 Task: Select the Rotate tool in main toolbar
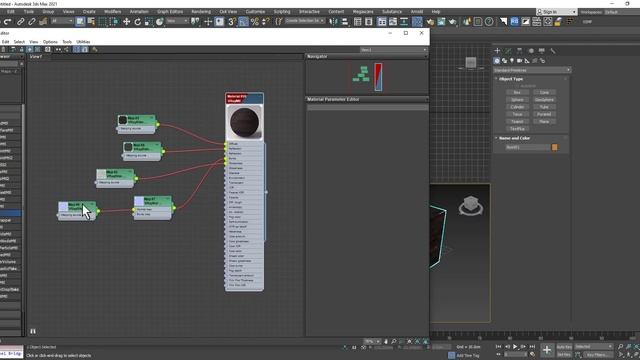tap(138, 22)
